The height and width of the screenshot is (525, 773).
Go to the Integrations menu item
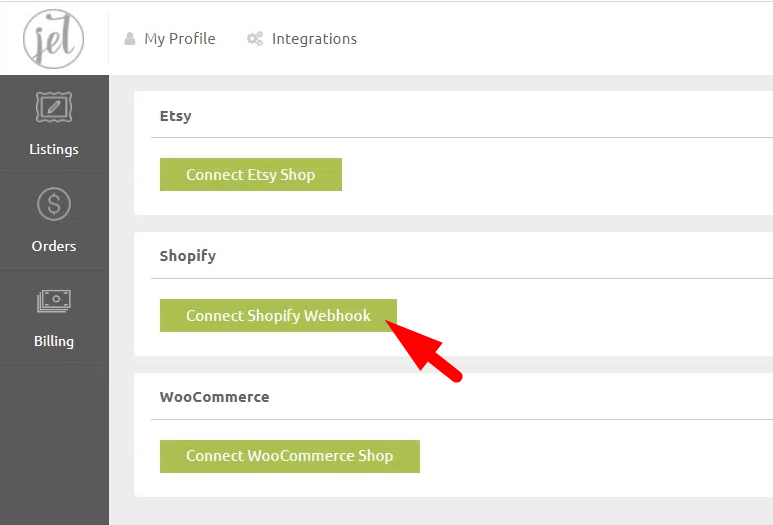[314, 39]
